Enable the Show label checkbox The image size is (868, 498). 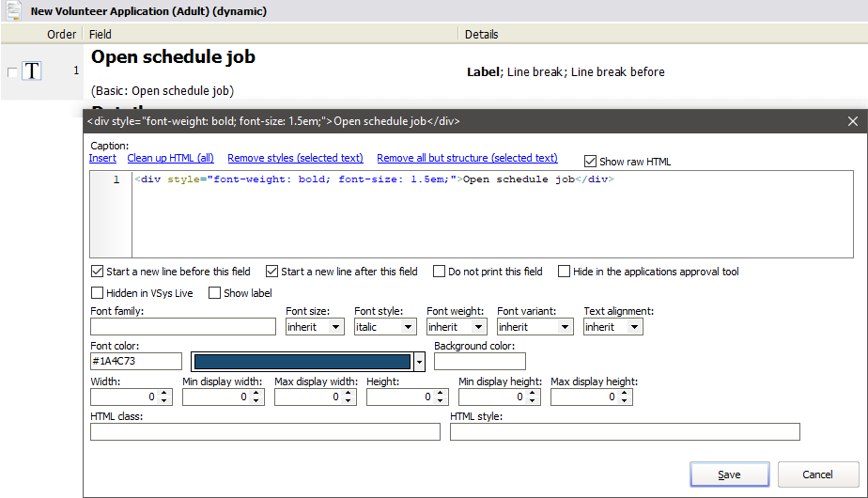[215, 293]
